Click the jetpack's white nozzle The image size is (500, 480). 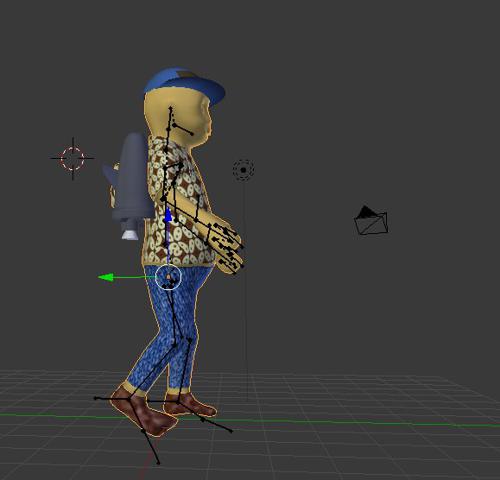pos(130,234)
